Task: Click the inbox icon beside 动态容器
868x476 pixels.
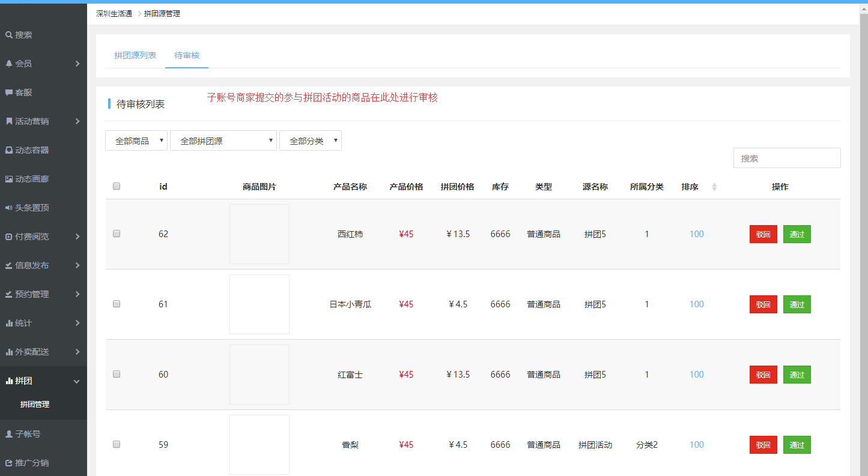Action: 9,151
